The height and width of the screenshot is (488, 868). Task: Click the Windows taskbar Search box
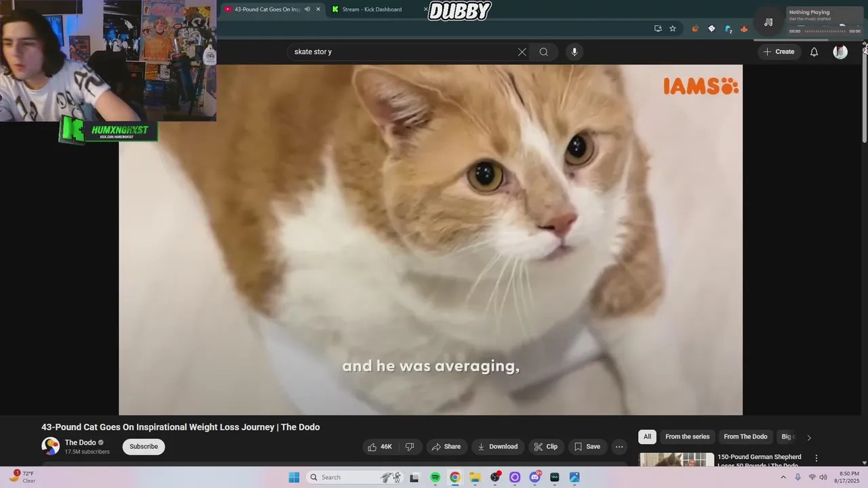[356, 477]
